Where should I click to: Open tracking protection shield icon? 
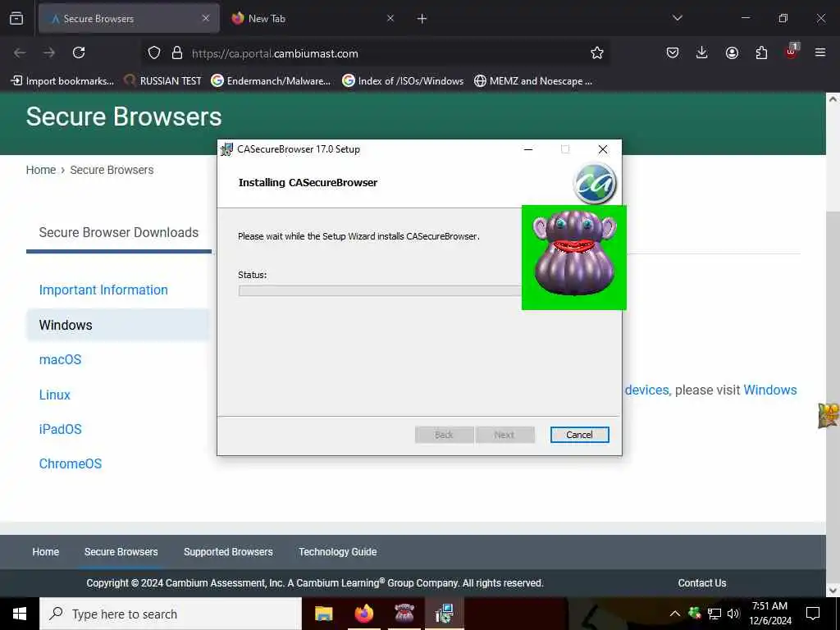pyautogui.click(x=154, y=52)
